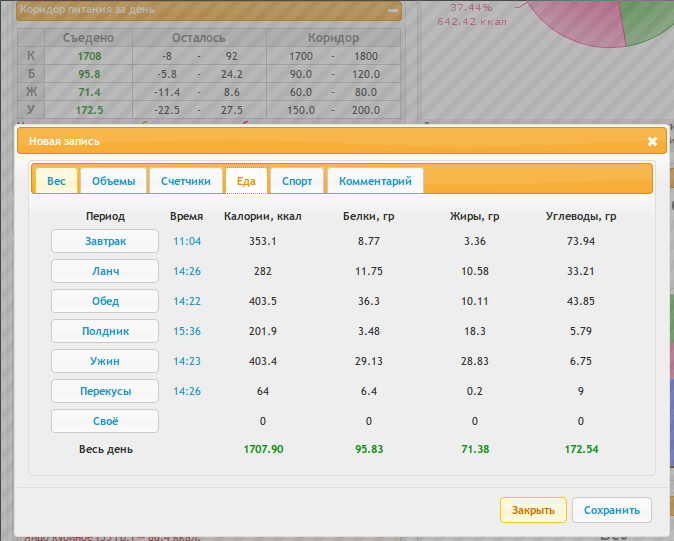Click eaten calories 1708 in background table
674x541 pixels.
pos(89,56)
